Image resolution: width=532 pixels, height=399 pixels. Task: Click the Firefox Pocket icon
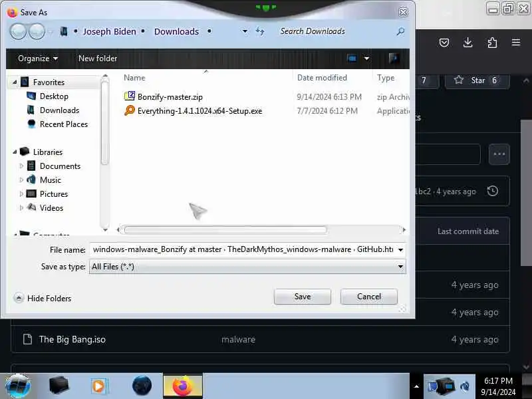(444, 43)
